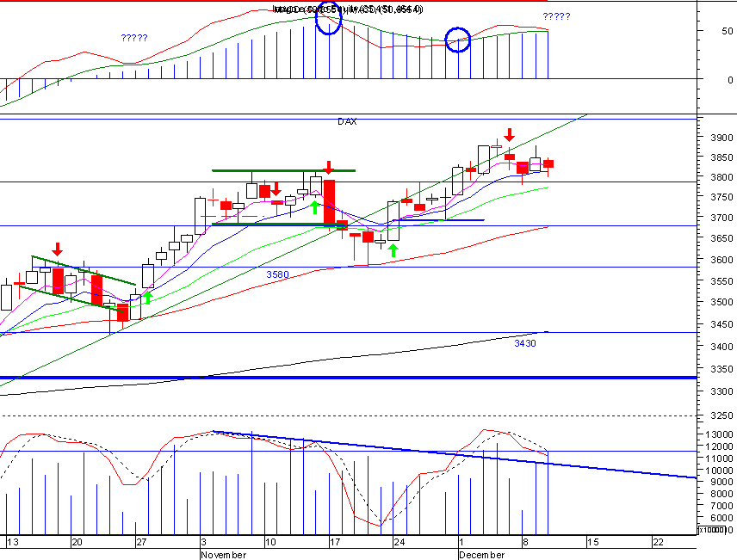Click date 10 on the time axis
Viewport: 737px width, 560px height.
point(270,542)
